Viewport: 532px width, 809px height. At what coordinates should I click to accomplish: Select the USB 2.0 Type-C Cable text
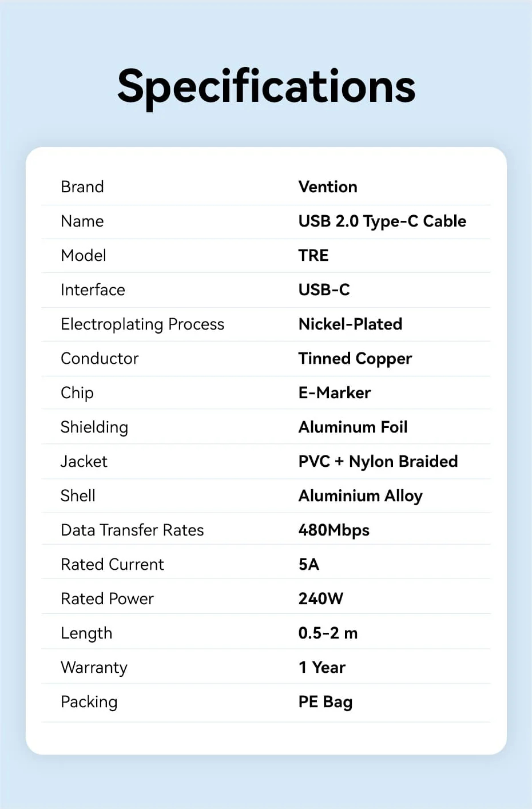[382, 221]
